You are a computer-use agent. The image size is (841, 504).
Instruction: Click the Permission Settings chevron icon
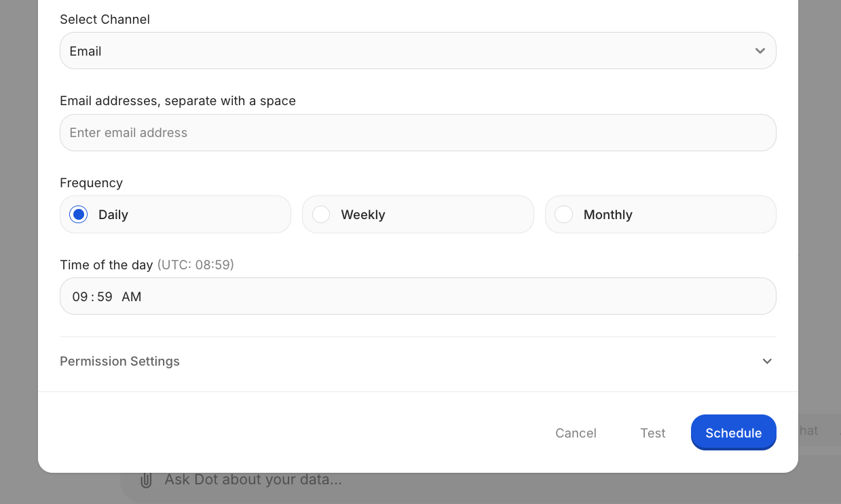767,362
